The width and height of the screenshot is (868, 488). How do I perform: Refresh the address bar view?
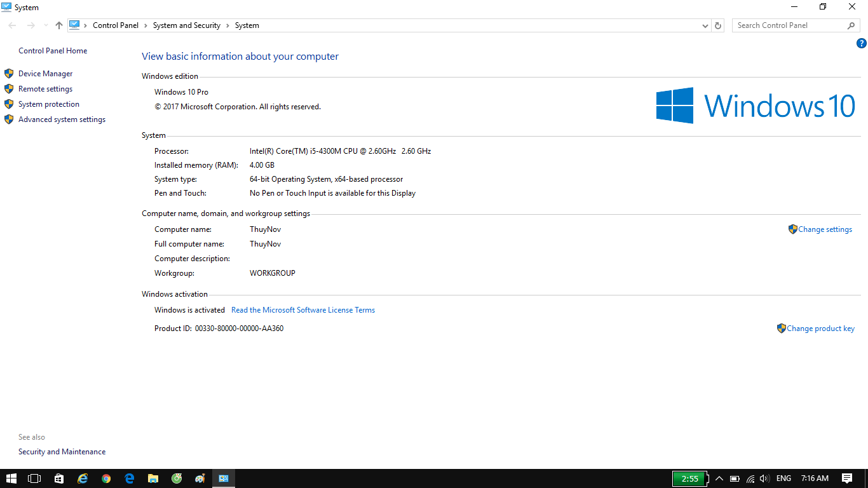click(718, 25)
